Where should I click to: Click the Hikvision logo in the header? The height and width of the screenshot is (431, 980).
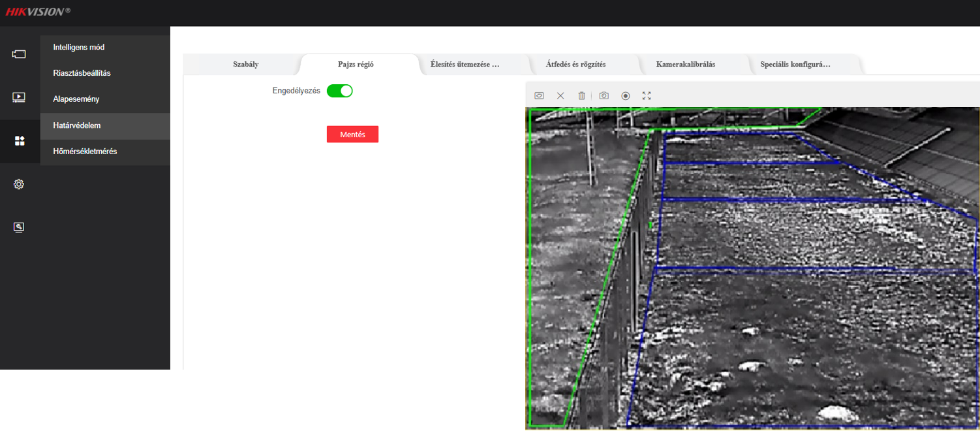point(38,12)
